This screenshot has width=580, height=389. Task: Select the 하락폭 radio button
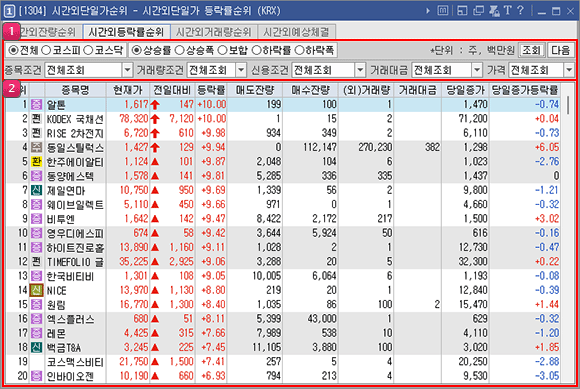pos(299,50)
